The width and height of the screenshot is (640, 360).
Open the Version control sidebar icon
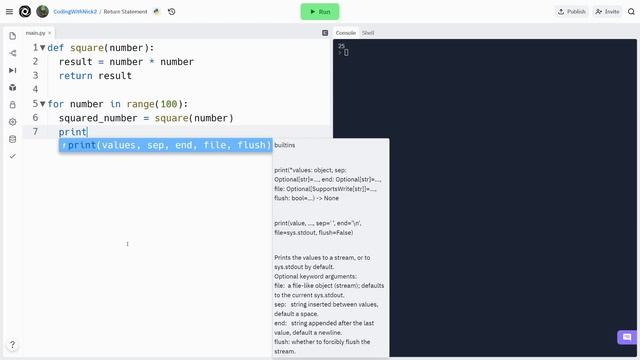click(13, 53)
